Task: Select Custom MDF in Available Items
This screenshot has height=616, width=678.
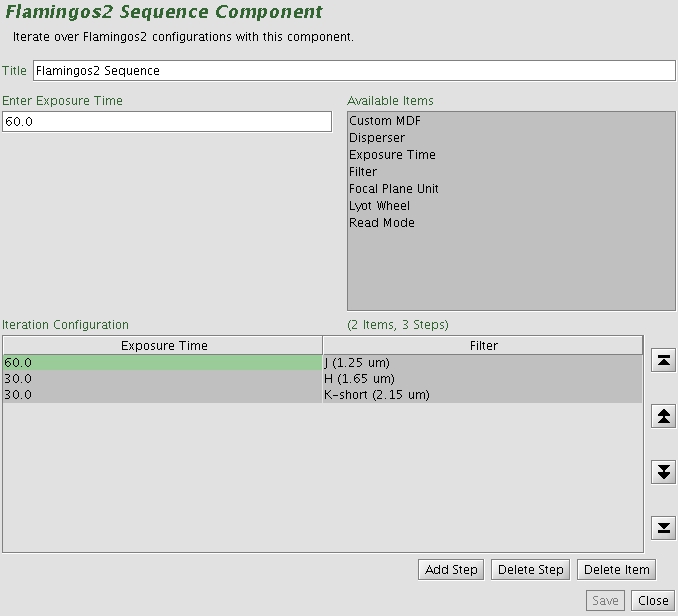Action: pyautogui.click(x=511, y=121)
